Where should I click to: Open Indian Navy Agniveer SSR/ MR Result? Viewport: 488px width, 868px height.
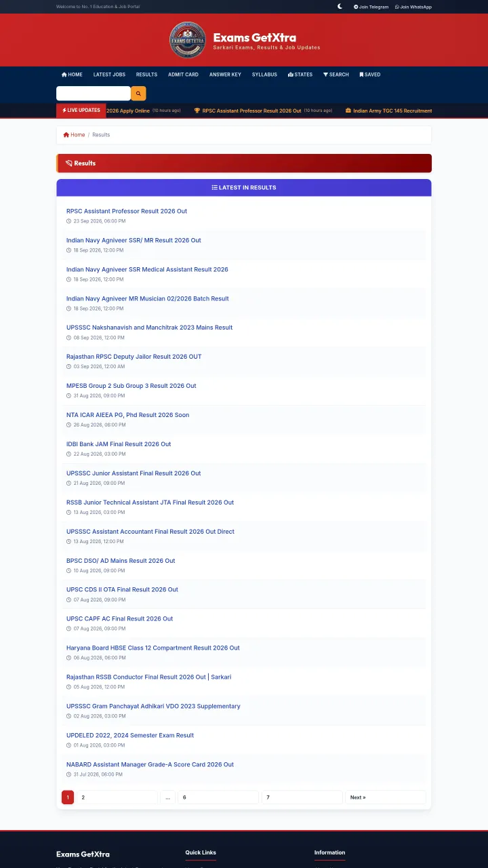[134, 240]
